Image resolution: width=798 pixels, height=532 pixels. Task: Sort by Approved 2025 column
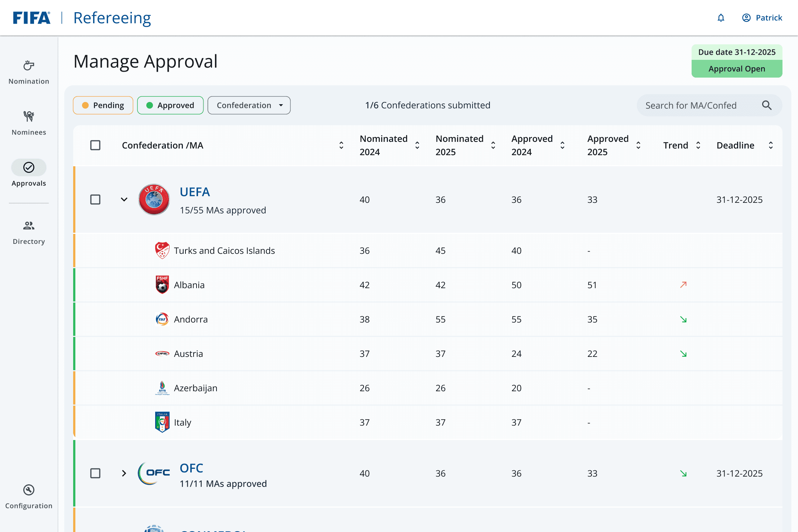(x=638, y=145)
